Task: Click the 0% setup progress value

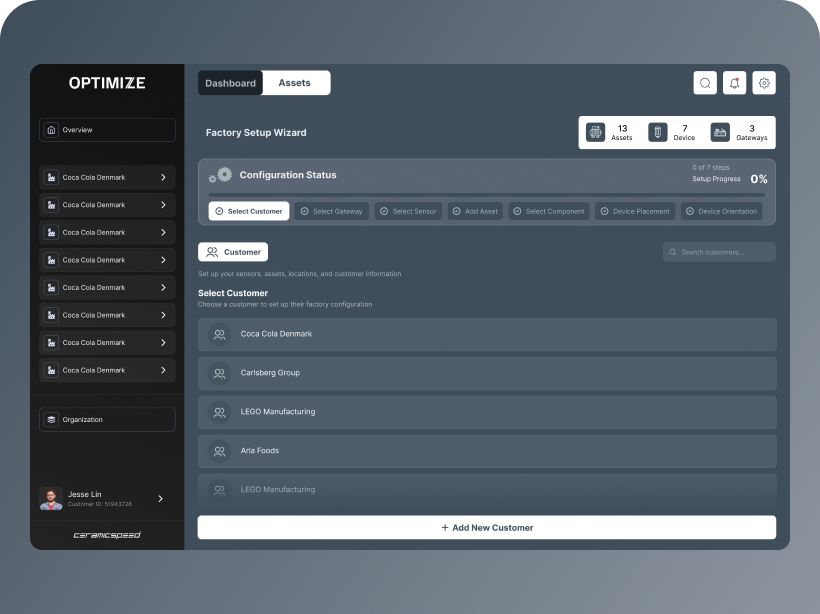Action: pyautogui.click(x=759, y=179)
